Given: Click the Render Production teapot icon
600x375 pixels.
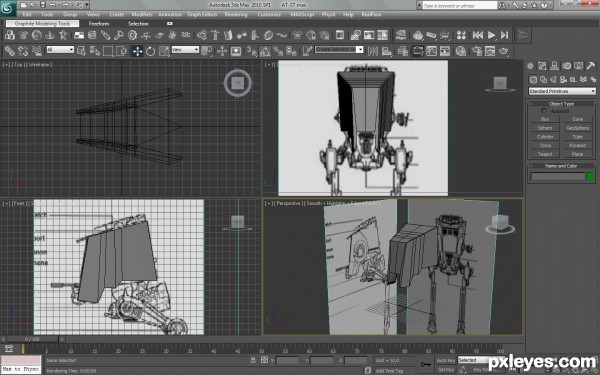Looking at the screenshot, I should click(504, 51).
